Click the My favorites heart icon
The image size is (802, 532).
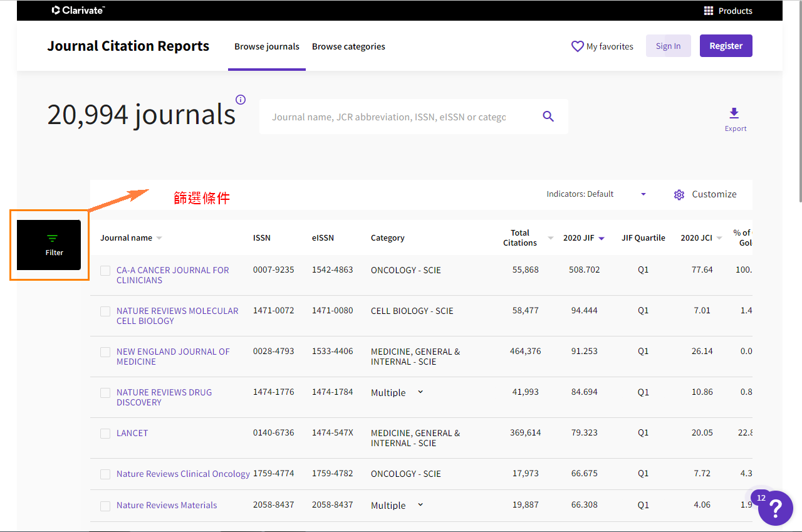[577, 46]
